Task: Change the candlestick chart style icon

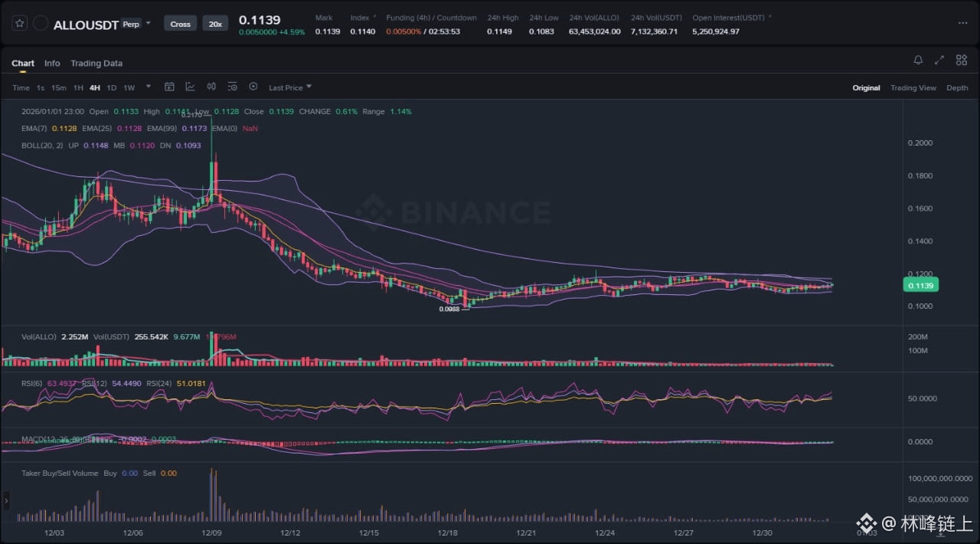Action: tap(211, 87)
